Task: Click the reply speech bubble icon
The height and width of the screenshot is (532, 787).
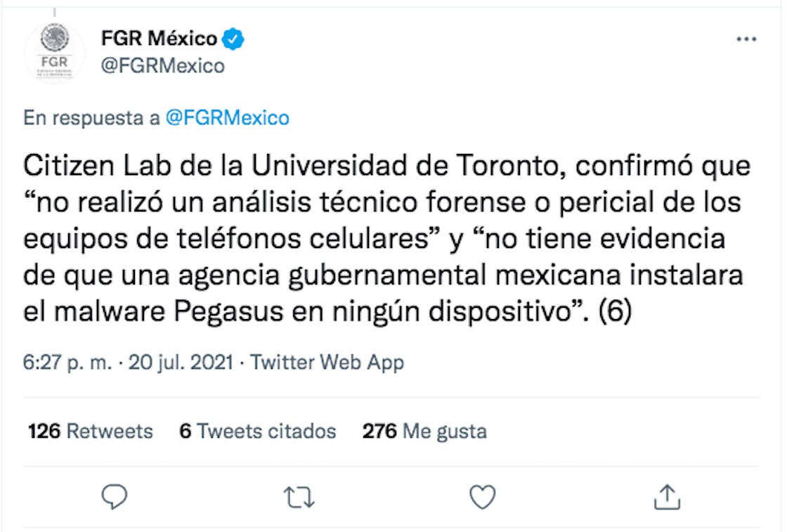Action: click(x=114, y=496)
